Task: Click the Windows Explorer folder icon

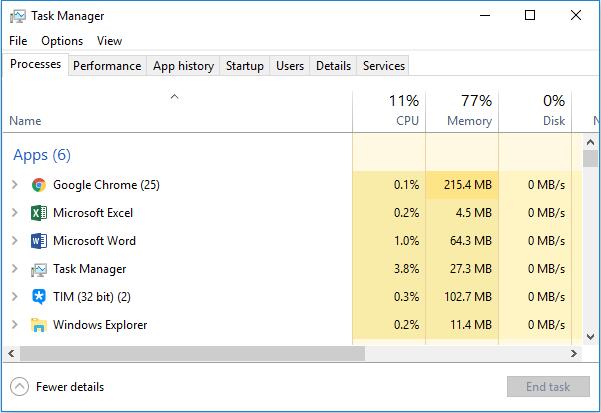Action: [39, 325]
